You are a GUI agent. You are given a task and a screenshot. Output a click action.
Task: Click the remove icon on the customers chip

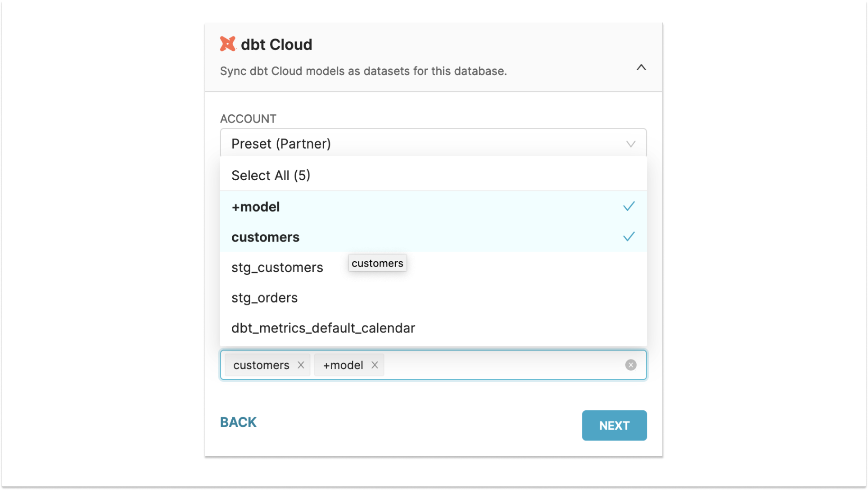[301, 365]
